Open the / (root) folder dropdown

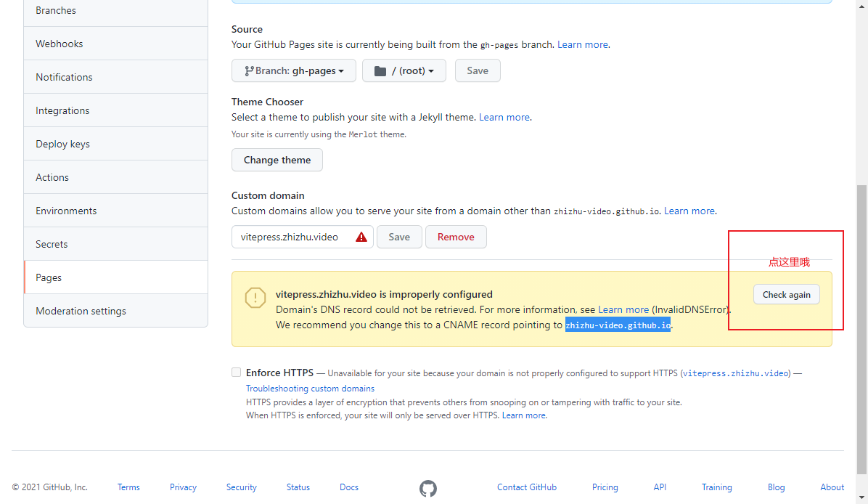(404, 71)
